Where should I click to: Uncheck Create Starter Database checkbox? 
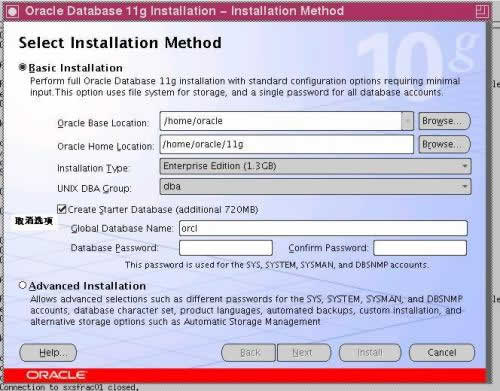(x=61, y=209)
